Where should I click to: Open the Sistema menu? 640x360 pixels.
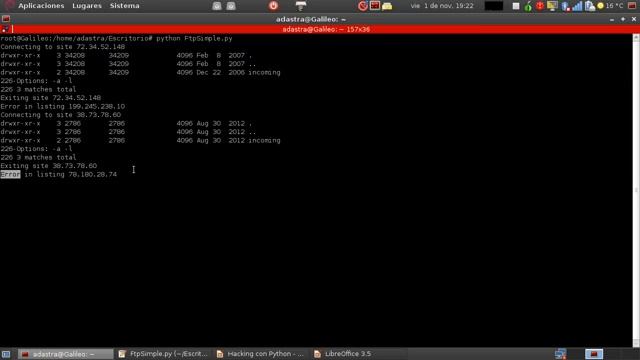click(x=124, y=6)
